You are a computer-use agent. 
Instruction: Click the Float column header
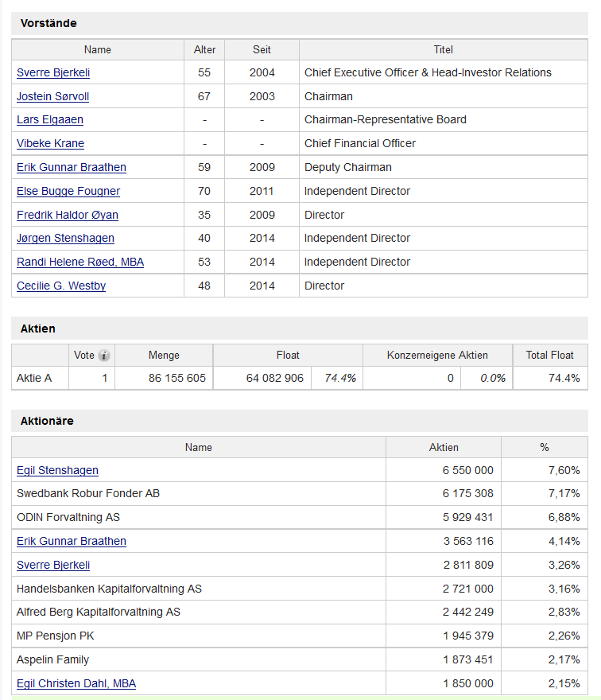click(288, 355)
